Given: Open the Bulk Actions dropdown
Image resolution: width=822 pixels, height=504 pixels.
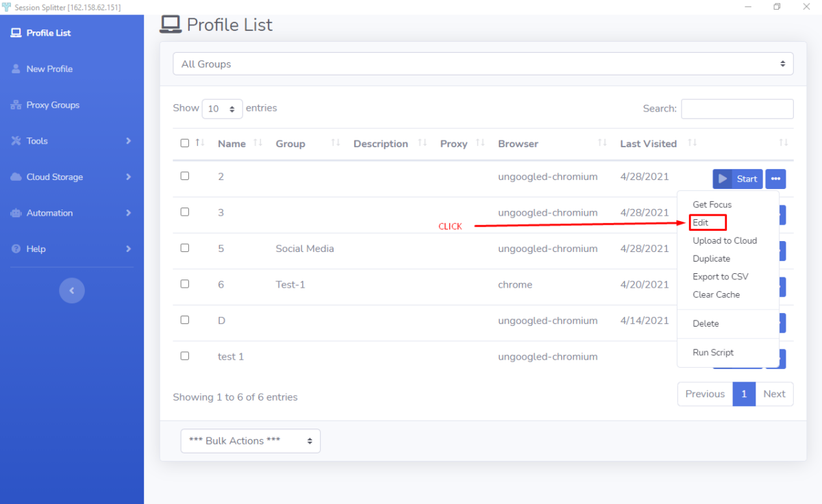Looking at the screenshot, I should click(x=250, y=441).
